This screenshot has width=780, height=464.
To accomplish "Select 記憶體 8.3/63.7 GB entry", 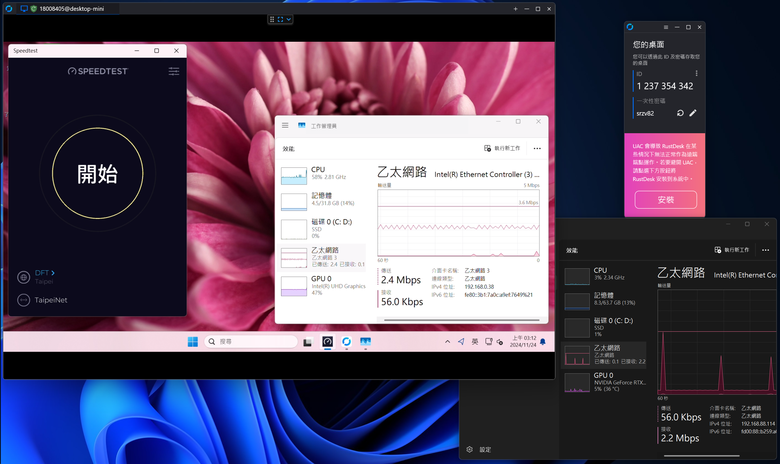I will [x=604, y=300].
